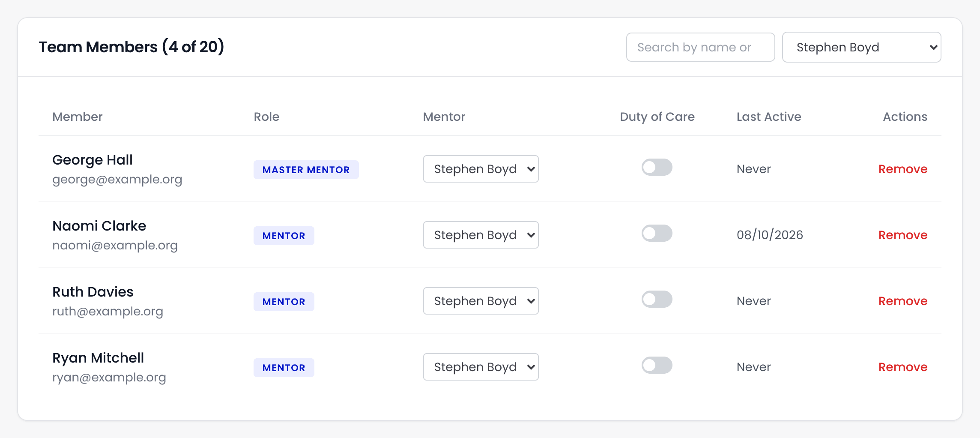This screenshot has height=438, width=980.
Task: Click Remove in Ruth Davies' row
Action: point(902,301)
